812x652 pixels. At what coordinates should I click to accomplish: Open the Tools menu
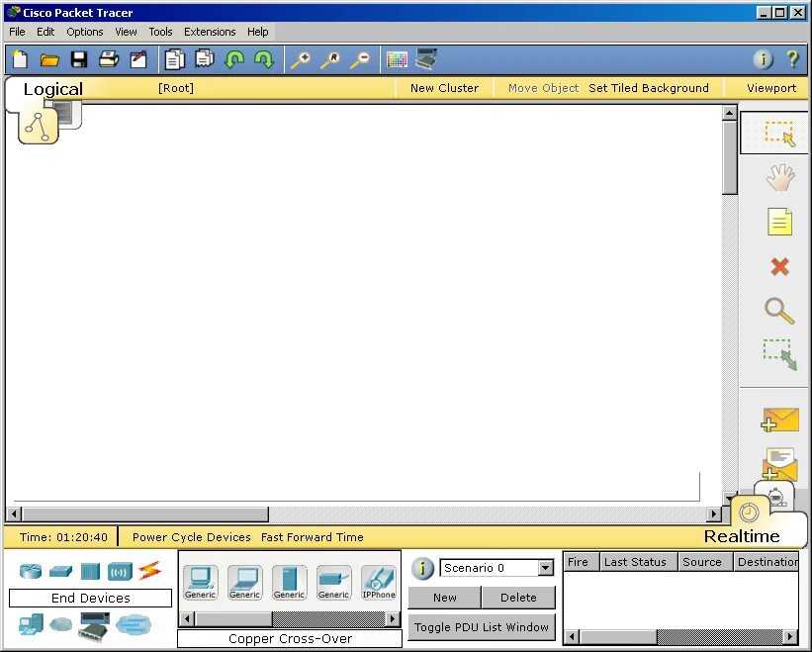[x=160, y=32]
